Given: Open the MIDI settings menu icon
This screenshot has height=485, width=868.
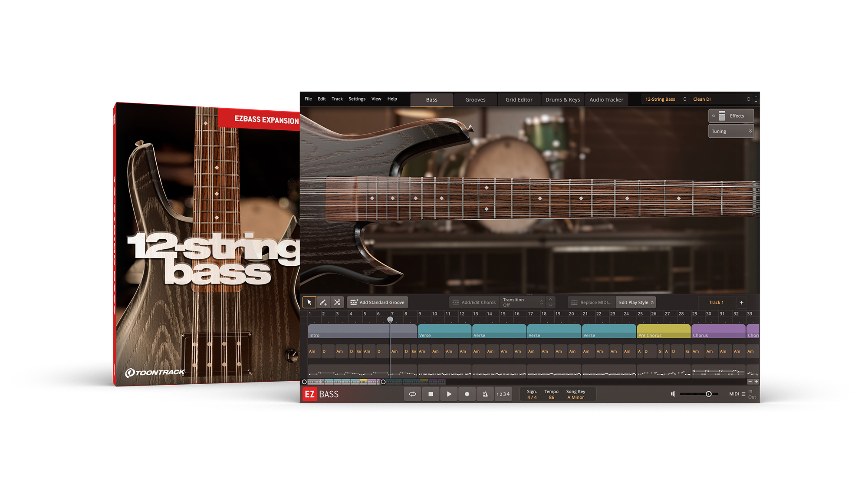Looking at the screenshot, I should 743,394.
